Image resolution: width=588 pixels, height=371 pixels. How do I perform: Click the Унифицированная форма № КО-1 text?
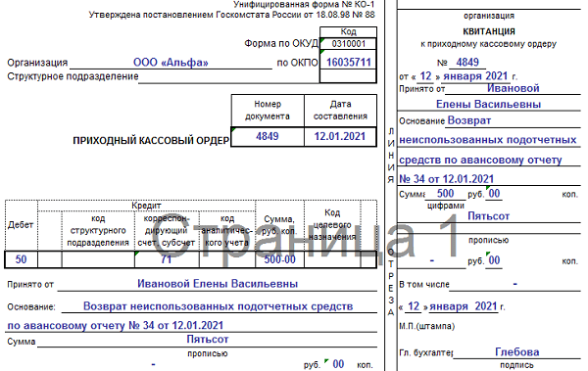(x=304, y=5)
